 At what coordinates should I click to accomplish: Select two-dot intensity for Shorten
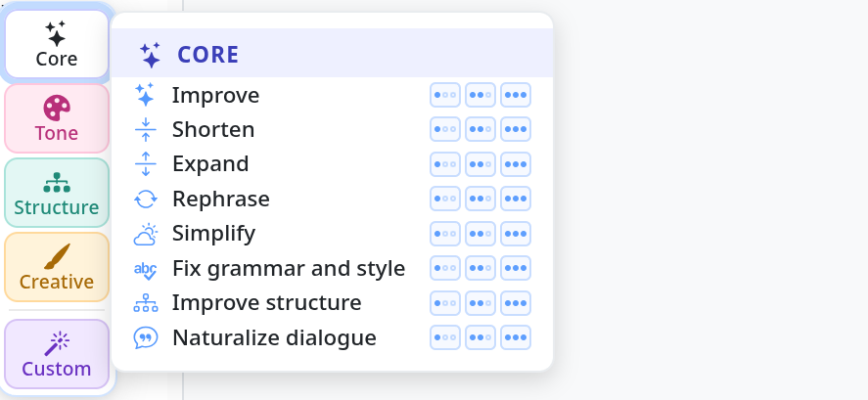coord(480,129)
